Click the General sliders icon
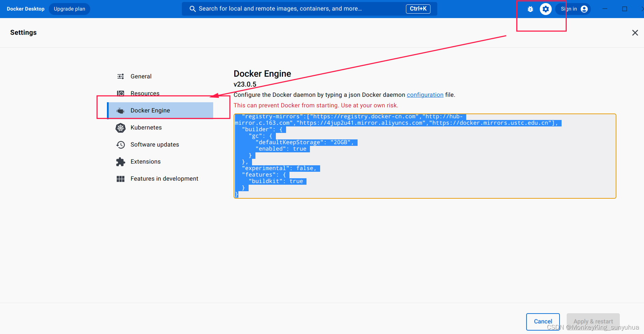This screenshot has width=644, height=334. (121, 76)
